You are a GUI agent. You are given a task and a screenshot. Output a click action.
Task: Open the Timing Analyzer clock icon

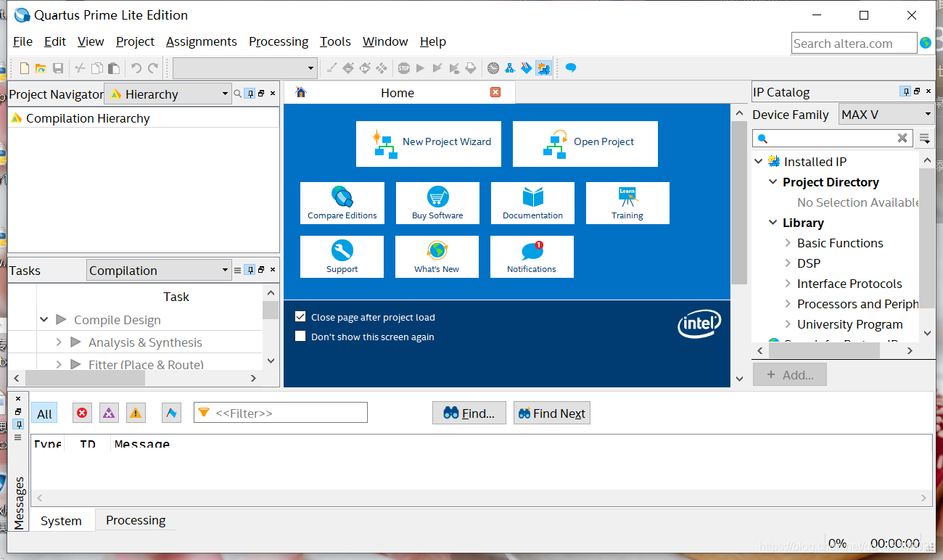(493, 68)
